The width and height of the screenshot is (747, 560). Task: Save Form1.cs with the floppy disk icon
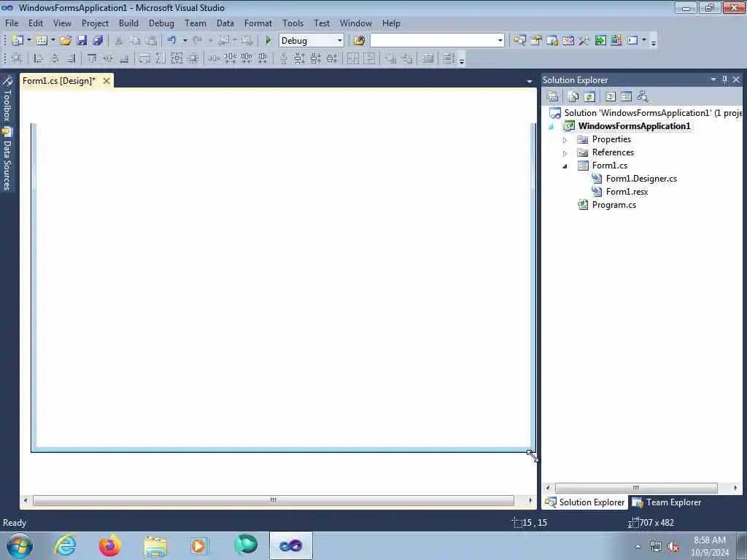82,41
